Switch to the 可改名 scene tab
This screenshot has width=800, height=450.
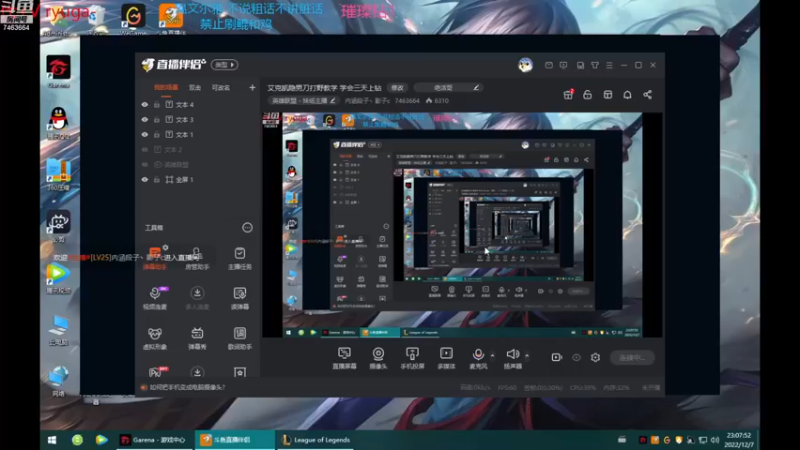220,88
